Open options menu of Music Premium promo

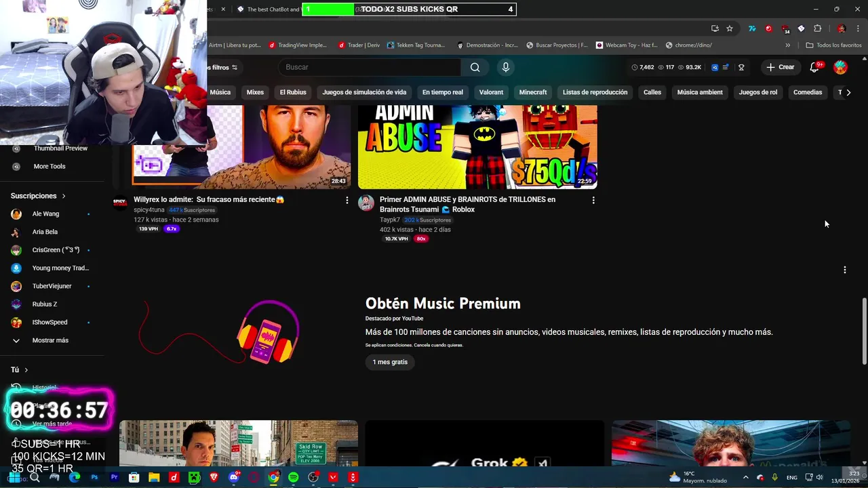tap(845, 270)
